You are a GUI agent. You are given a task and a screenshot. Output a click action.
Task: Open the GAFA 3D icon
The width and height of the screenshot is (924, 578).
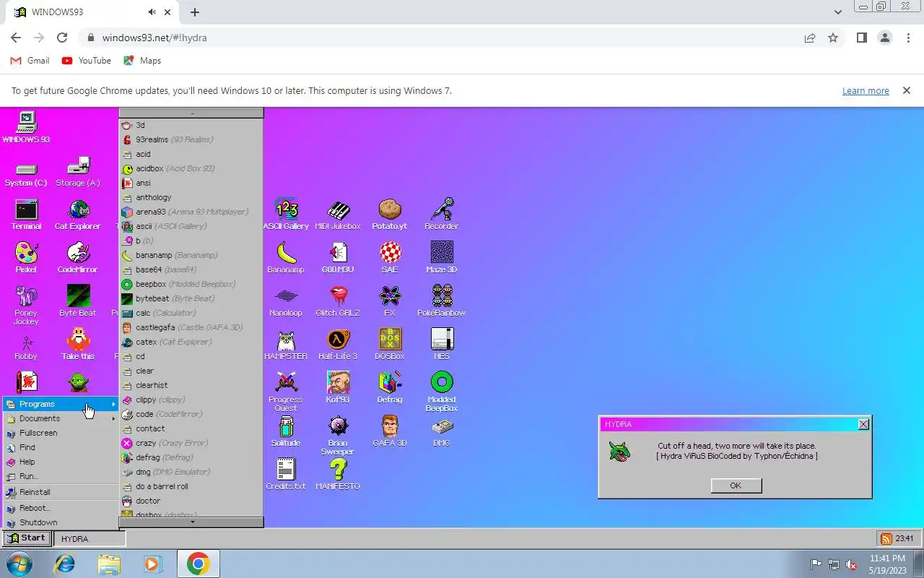tap(390, 431)
